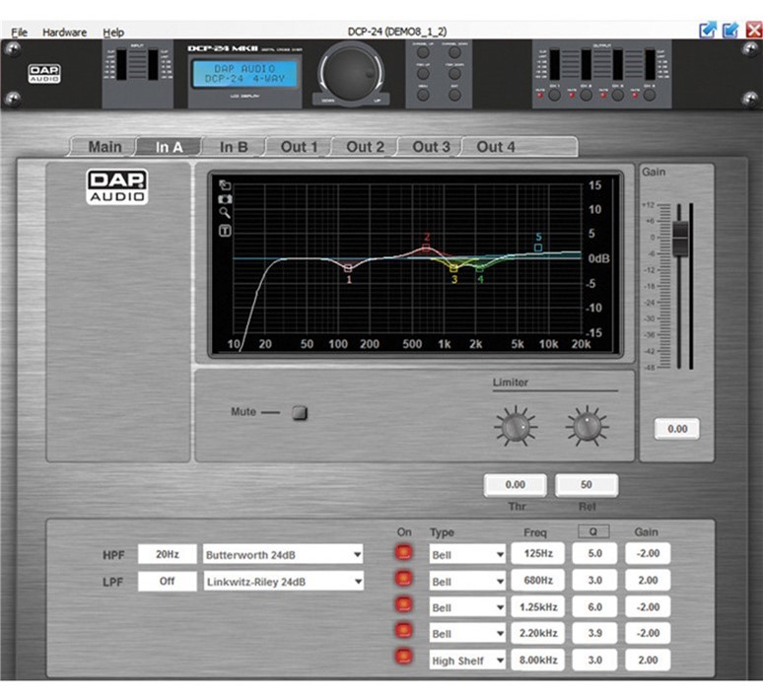Click the topmost copy icon on the EQ graph
The image size is (763, 700).
(225, 184)
